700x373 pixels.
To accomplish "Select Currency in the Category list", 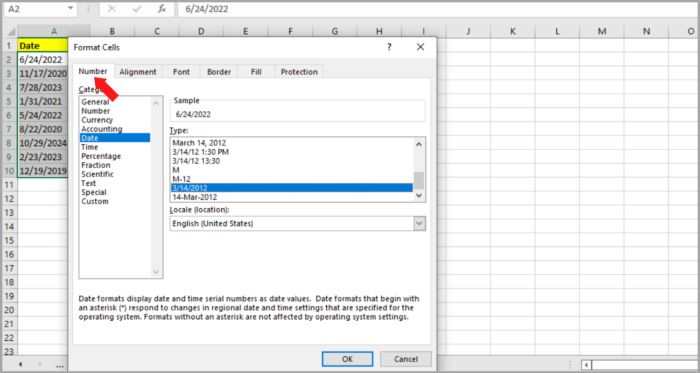I will tap(97, 120).
